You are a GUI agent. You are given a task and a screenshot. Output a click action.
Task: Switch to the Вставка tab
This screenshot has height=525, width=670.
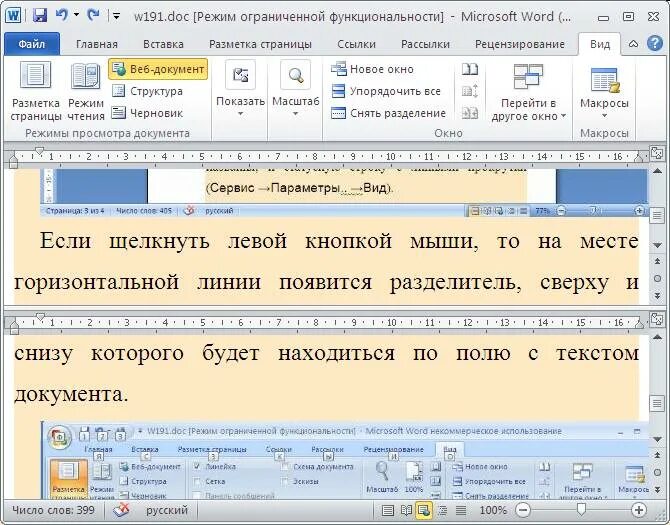[163, 44]
